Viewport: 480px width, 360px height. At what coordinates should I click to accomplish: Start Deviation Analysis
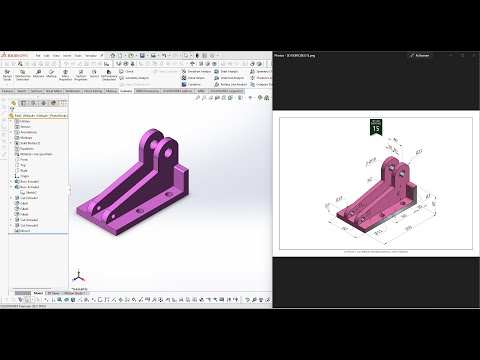click(197, 71)
